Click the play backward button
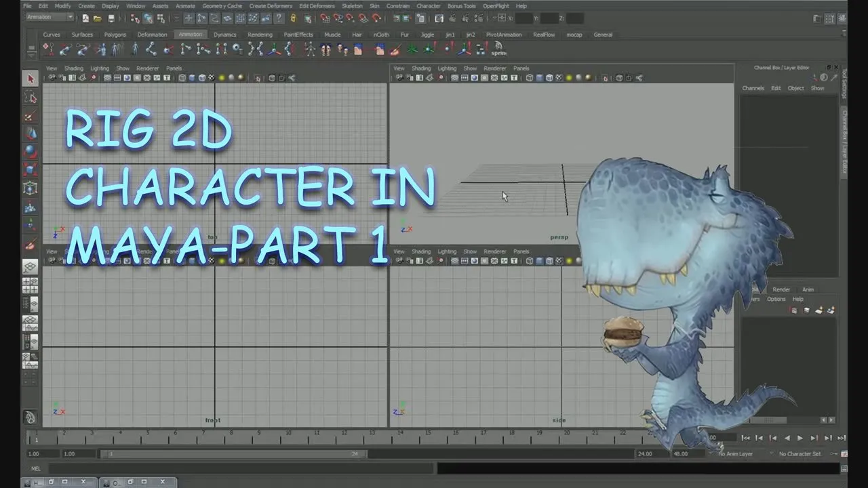This screenshot has width=868, height=488. (787, 438)
